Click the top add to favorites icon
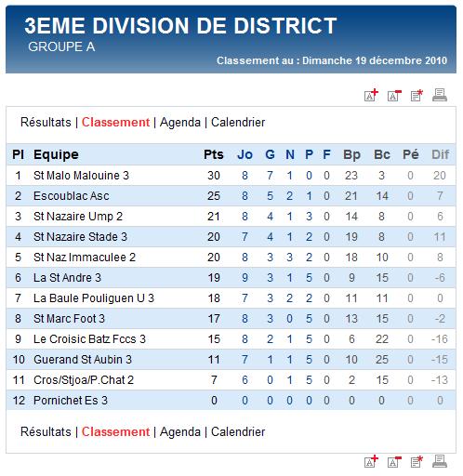This screenshot has height=476, width=463. tap(417, 96)
